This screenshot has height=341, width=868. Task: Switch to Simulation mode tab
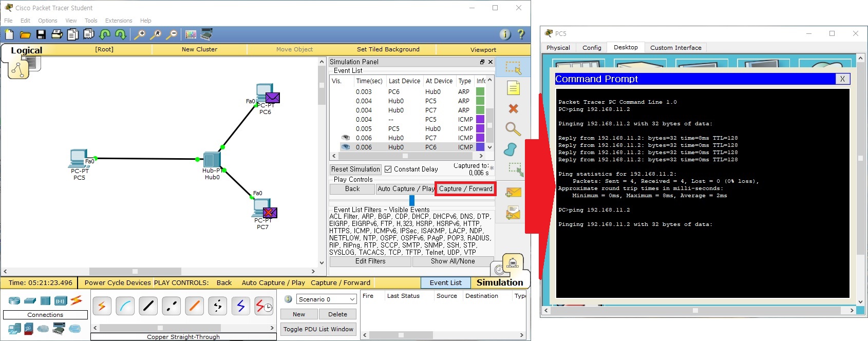(x=500, y=282)
